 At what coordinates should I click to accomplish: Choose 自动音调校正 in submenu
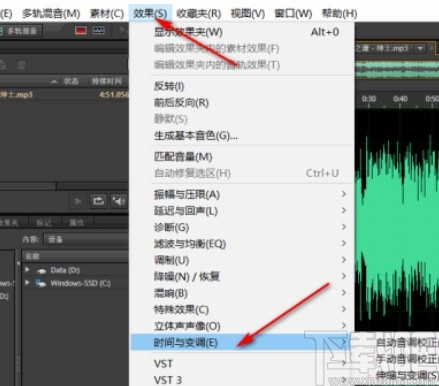click(407, 342)
